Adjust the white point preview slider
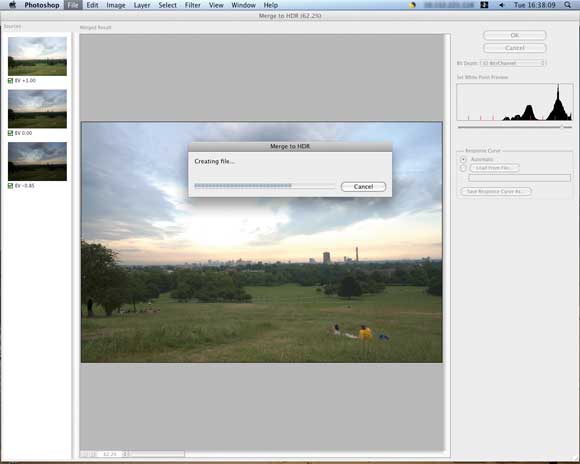Viewport: 580px width, 464px height. pyautogui.click(x=562, y=127)
